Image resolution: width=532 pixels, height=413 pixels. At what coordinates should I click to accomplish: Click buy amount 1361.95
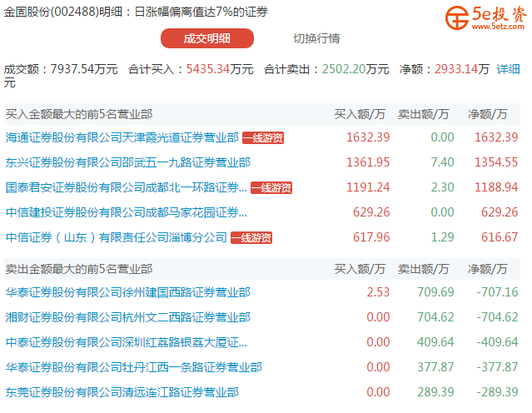click(368, 162)
